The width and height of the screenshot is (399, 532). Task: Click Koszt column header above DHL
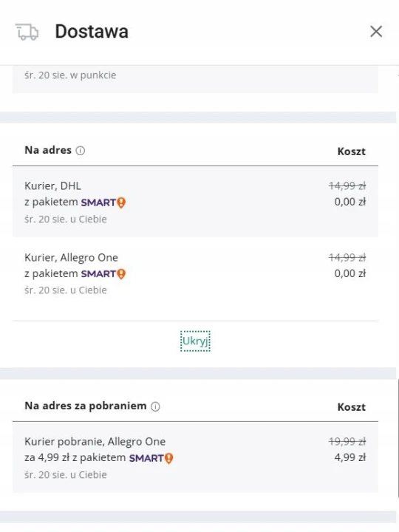click(x=352, y=151)
